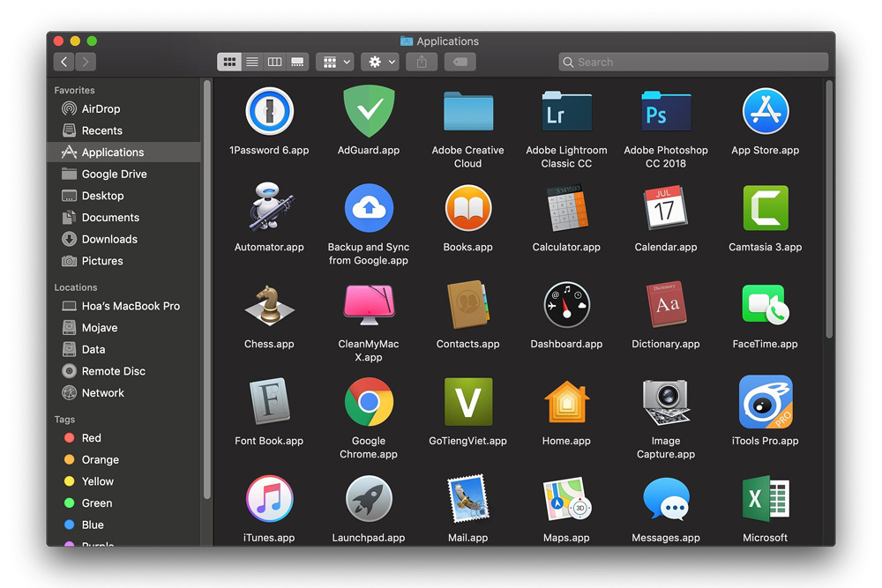Open Downloads in the sidebar
This screenshot has height=588, width=882.
coord(123,240)
